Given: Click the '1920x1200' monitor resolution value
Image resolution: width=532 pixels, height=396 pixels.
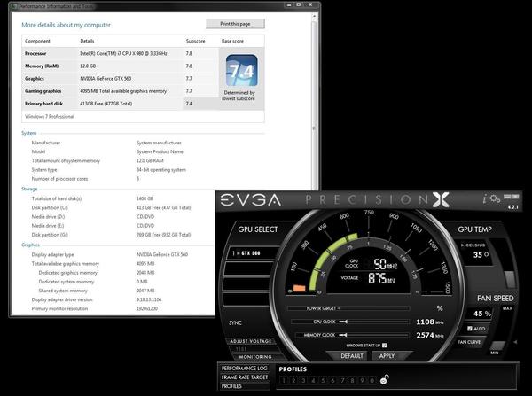Looking at the screenshot, I should tap(147, 309).
